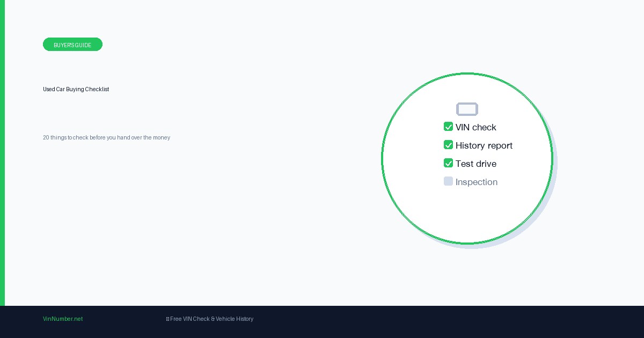Image resolution: width=644 pixels, height=338 pixels.
Task: Click the small icon before Free VIN Check
Action: tap(167, 319)
